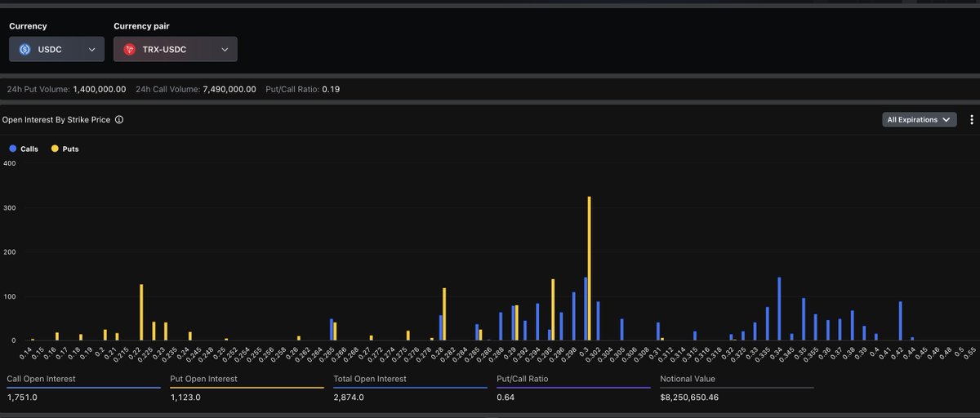
Task: Click info icon beside Open Interest title
Action: click(x=119, y=120)
